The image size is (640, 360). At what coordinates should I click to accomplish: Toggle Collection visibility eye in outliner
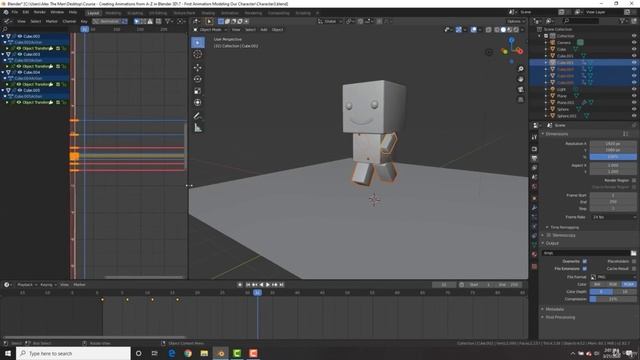pos(634,36)
